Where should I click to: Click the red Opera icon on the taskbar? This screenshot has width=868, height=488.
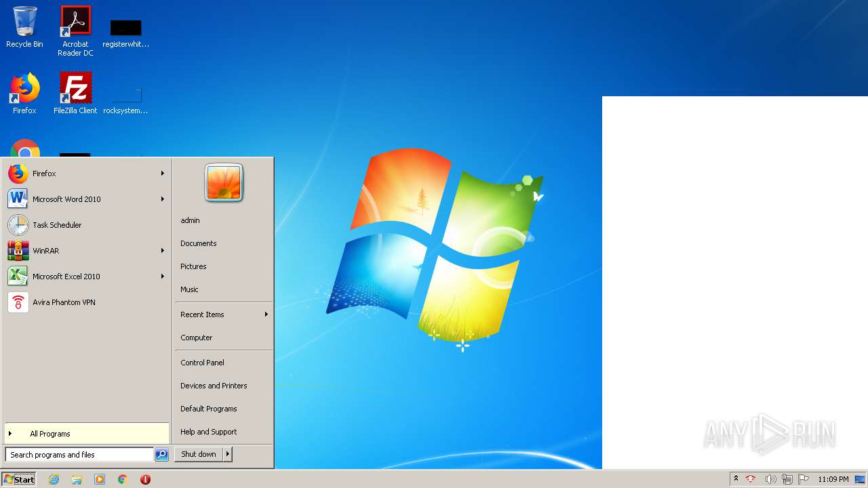tap(145, 479)
